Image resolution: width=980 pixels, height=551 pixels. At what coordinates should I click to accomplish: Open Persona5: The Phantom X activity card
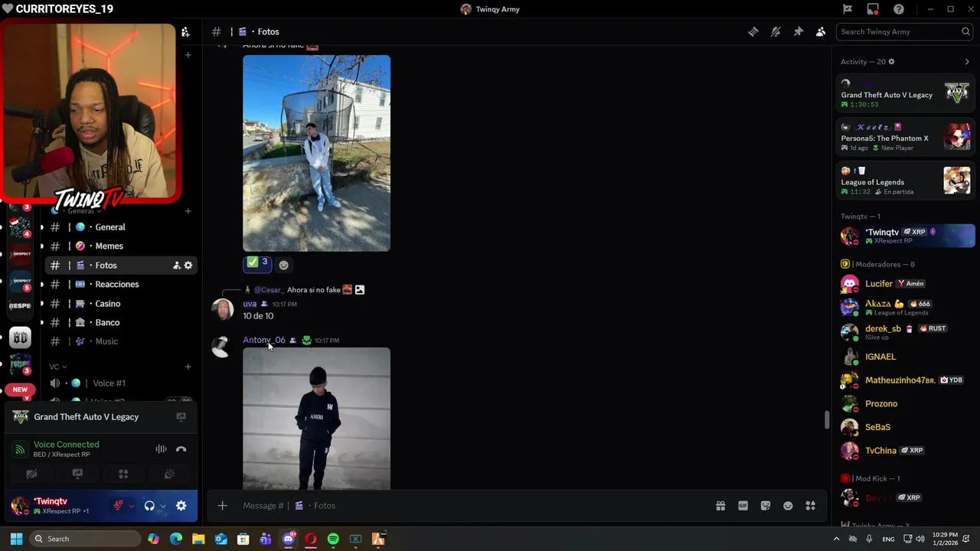(x=906, y=138)
